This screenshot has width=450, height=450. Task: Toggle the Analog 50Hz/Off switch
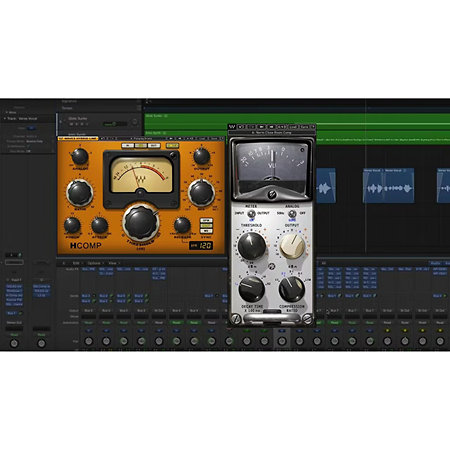pyautogui.click(x=292, y=214)
